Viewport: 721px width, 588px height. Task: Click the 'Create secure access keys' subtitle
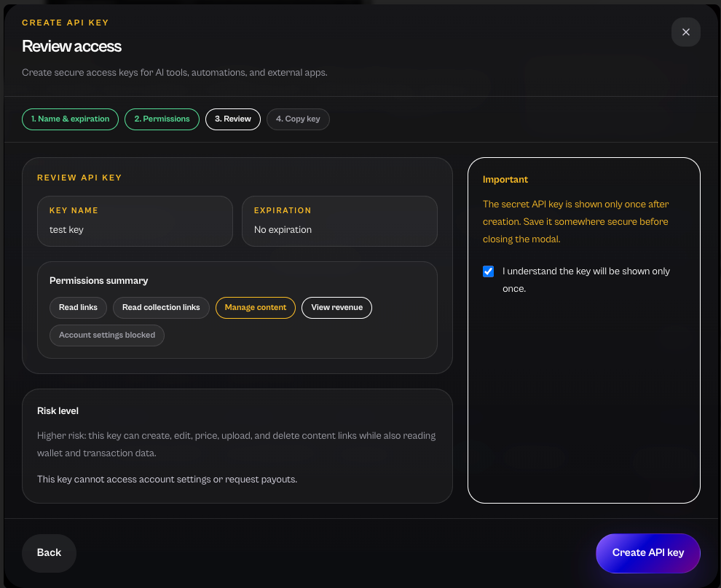click(x=175, y=73)
